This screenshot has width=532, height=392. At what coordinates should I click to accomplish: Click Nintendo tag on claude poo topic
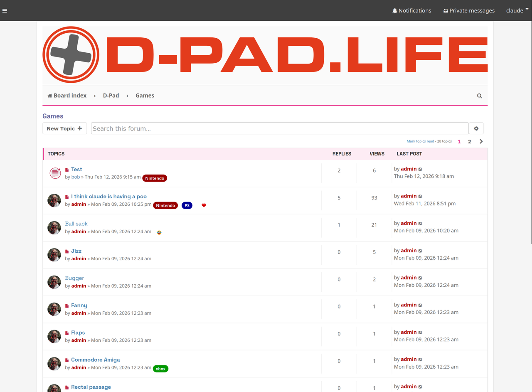click(165, 205)
